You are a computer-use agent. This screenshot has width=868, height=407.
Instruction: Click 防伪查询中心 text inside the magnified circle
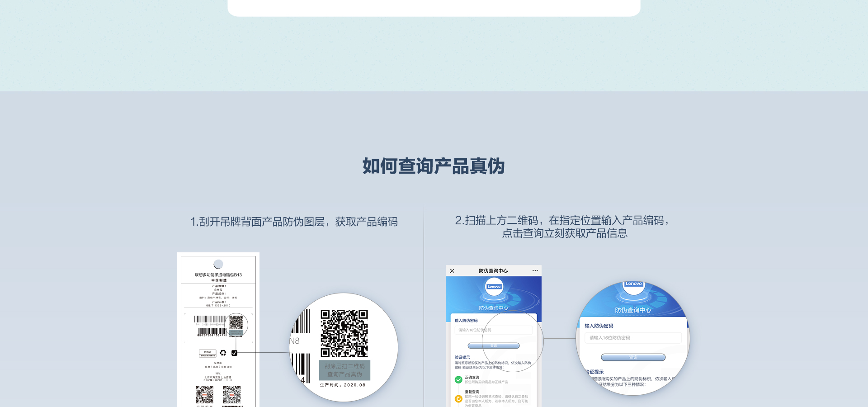(x=633, y=310)
